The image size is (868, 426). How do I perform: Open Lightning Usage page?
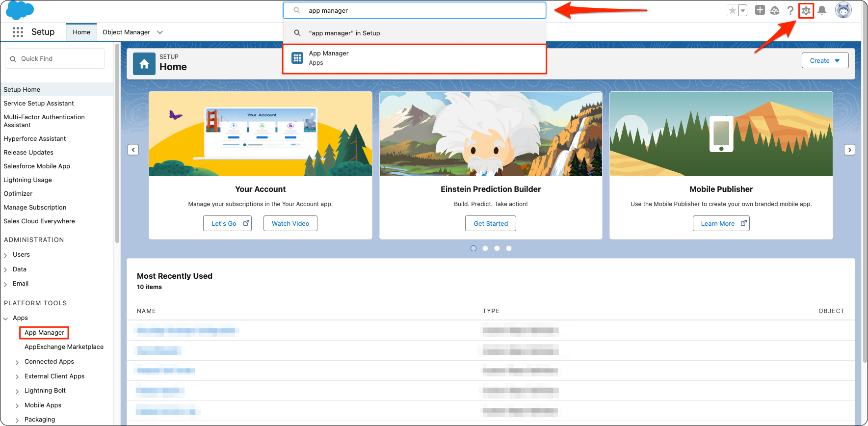tap(27, 180)
